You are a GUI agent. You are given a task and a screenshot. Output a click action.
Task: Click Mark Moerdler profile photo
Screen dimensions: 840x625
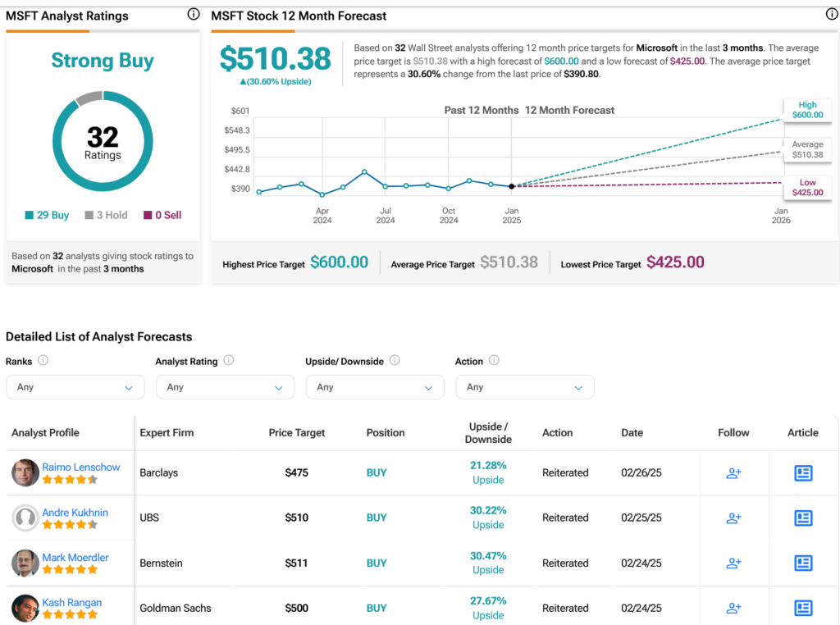click(25, 563)
